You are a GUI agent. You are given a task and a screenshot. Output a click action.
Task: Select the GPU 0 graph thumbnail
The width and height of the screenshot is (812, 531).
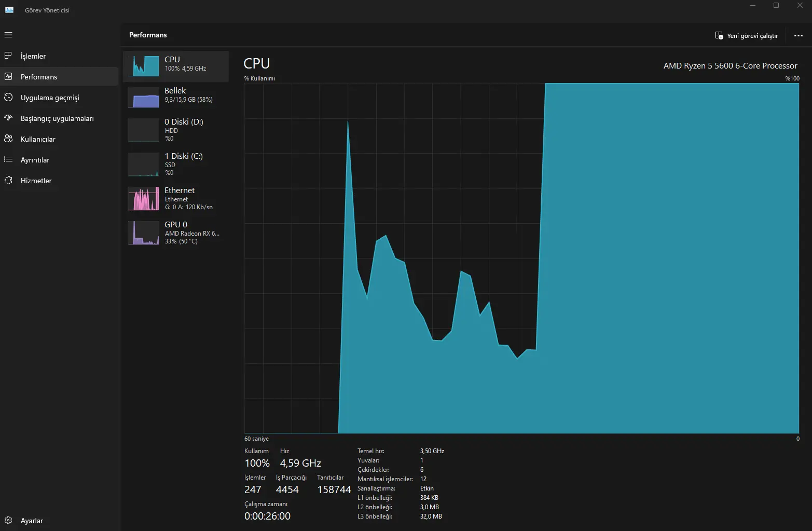(144, 233)
